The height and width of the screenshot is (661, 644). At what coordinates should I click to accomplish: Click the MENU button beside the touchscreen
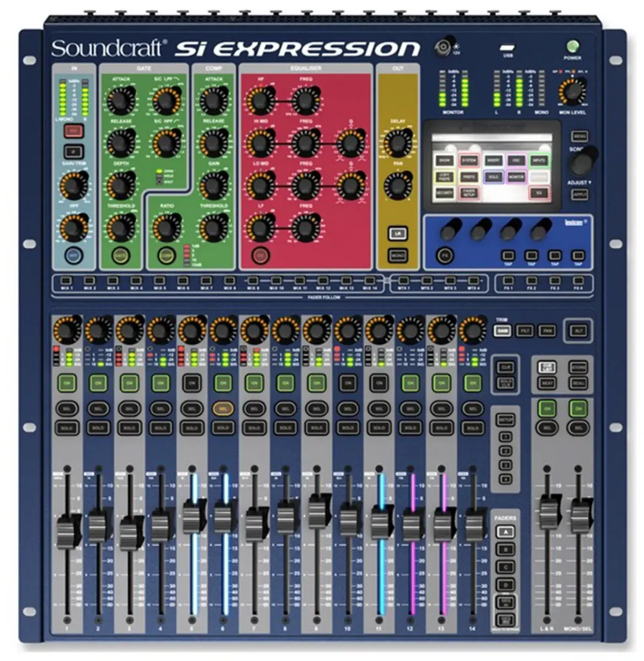(579, 136)
